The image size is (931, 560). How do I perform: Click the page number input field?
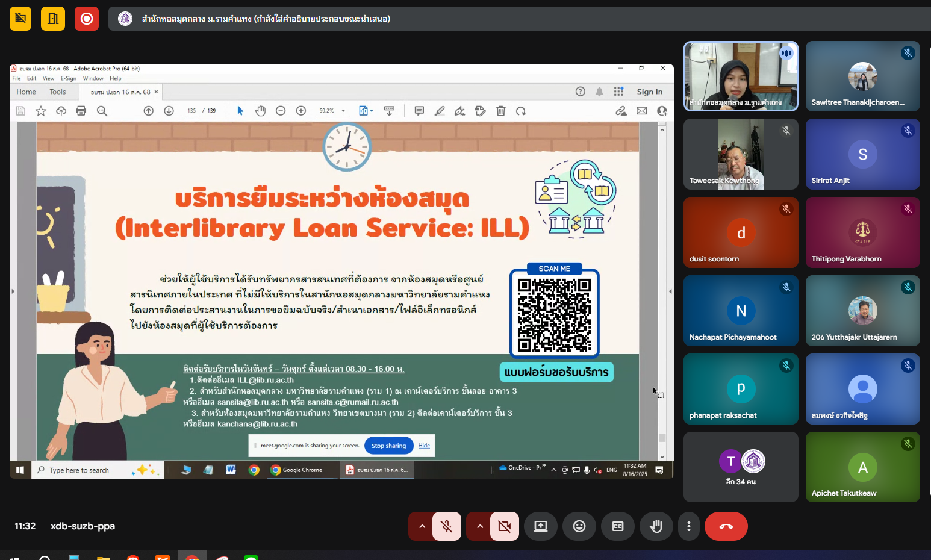191,111
